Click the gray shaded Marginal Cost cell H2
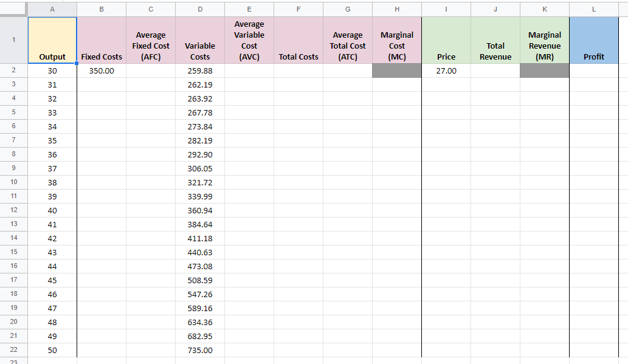The image size is (628, 364). 396,70
